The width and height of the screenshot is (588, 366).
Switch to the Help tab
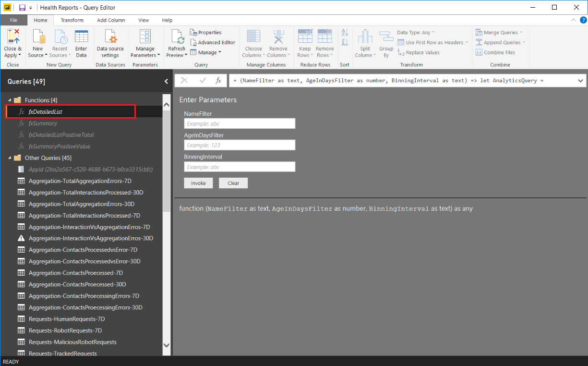[167, 20]
